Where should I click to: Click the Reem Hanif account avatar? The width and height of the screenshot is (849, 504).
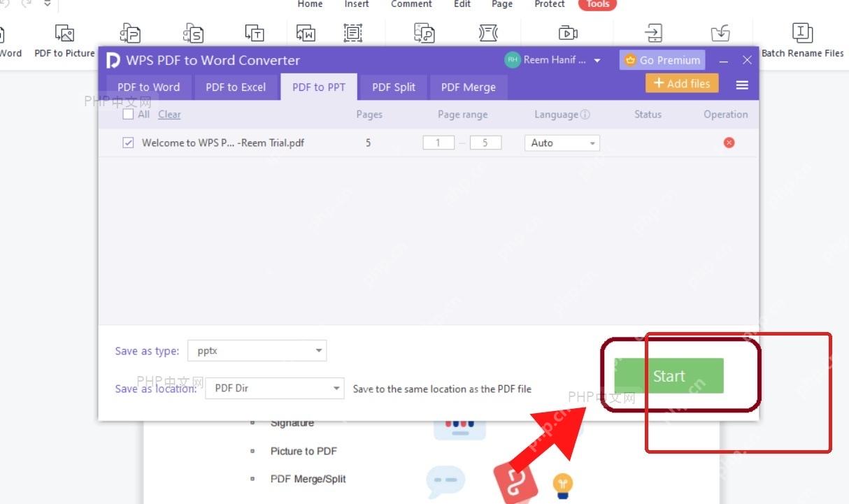[x=513, y=60]
